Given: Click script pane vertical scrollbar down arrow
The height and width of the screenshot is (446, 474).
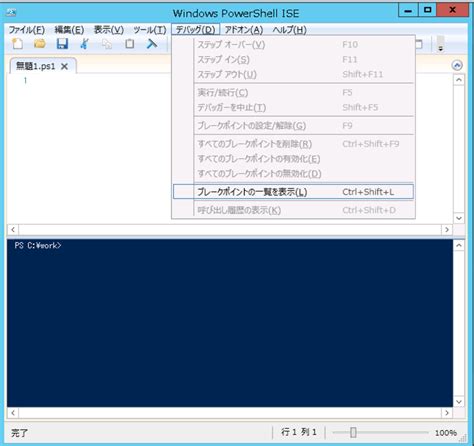Looking at the screenshot, I should point(459,218).
